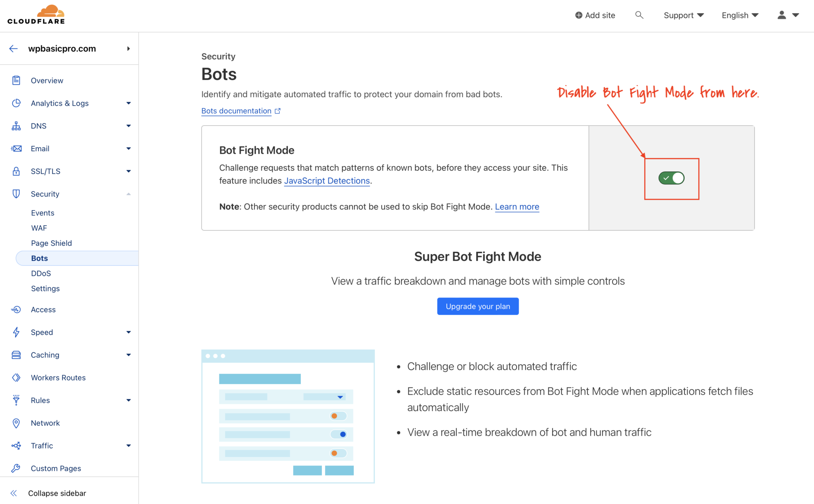The height and width of the screenshot is (504, 814).
Task: Select the Email envelope icon
Action: click(x=16, y=148)
